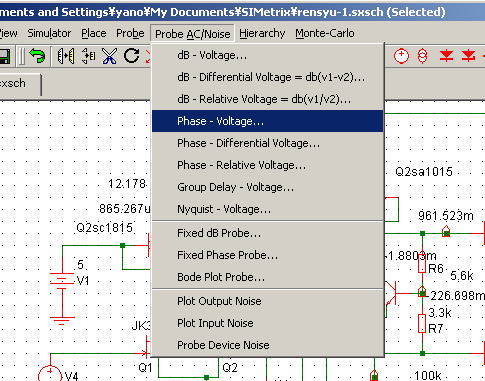
Task: Choose Bode Plot Probe... entry
Action: click(x=268, y=277)
